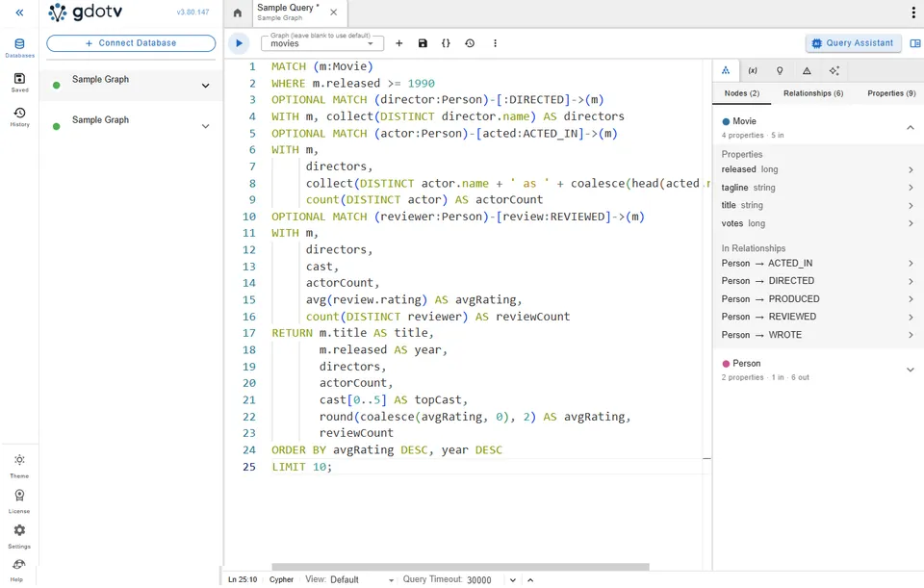Select the warnings triangle tab icon

coord(807,70)
